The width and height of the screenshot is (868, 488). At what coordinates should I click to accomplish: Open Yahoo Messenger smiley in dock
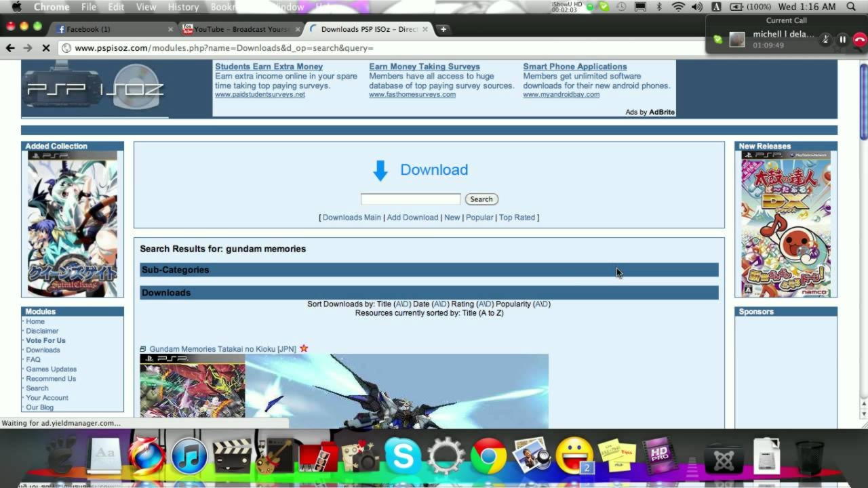coord(574,454)
